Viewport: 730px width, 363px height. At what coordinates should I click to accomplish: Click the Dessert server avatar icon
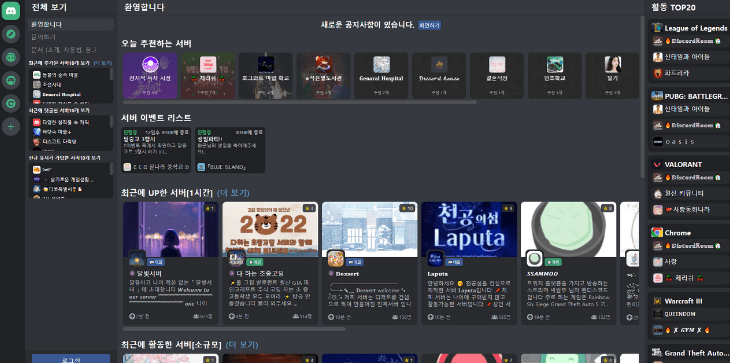click(x=336, y=258)
